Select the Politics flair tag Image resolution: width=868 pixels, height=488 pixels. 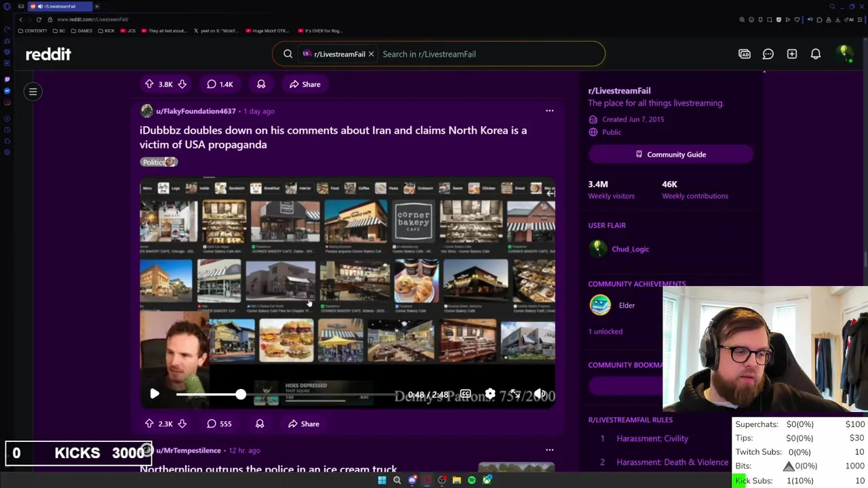159,162
